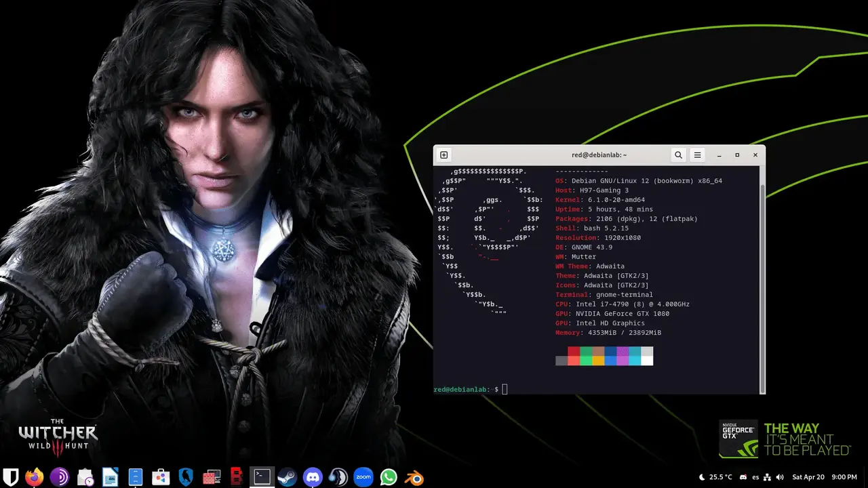Click 'GPU: NVIDIA GeForce GTX 1080' line

pyautogui.click(x=612, y=314)
